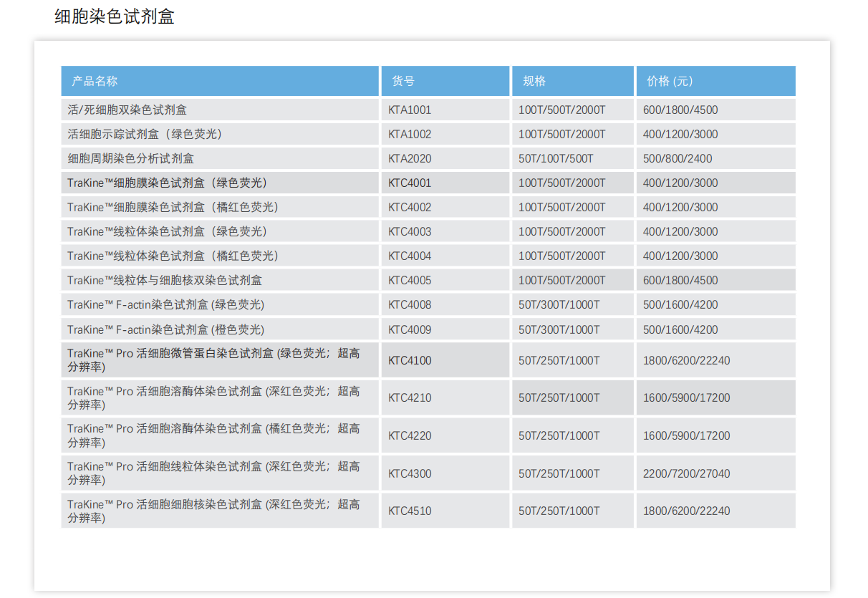
Task: Click catalog number KTC4001
Action: (410, 183)
